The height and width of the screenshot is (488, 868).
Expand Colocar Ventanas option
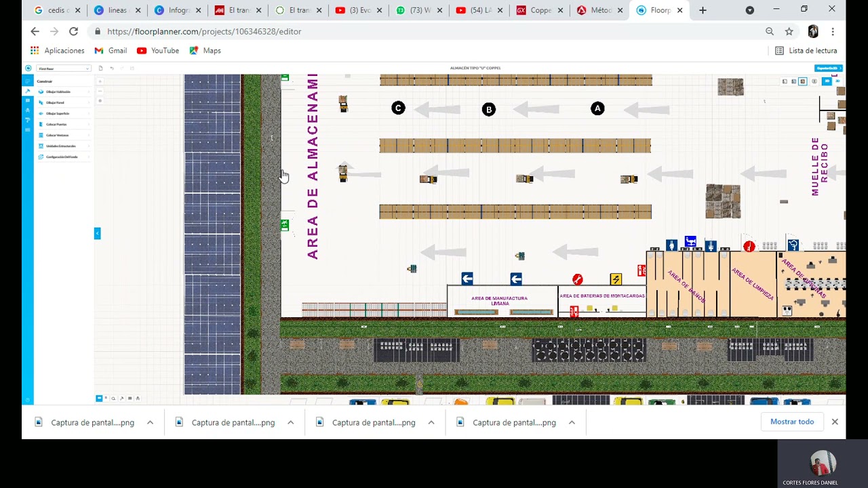pos(64,135)
